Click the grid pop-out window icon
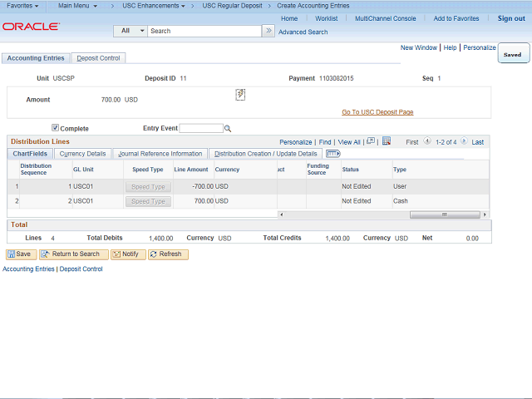 371,141
